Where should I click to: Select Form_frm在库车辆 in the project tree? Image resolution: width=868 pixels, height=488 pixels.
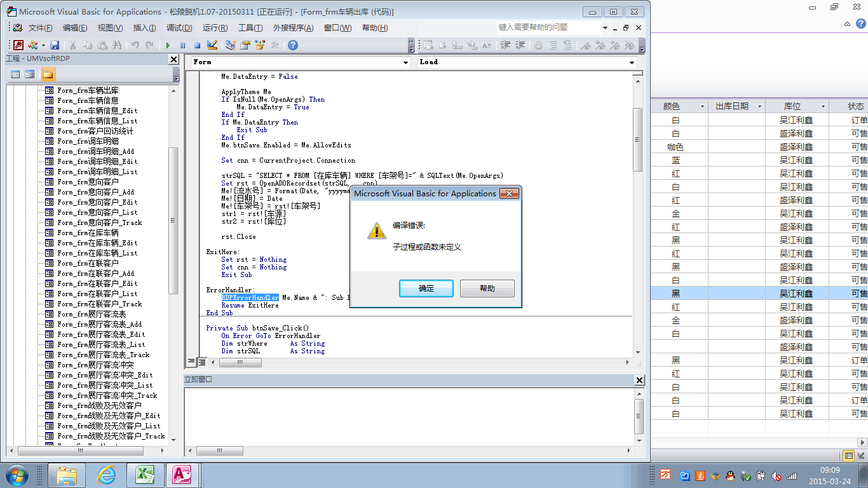click(x=88, y=233)
